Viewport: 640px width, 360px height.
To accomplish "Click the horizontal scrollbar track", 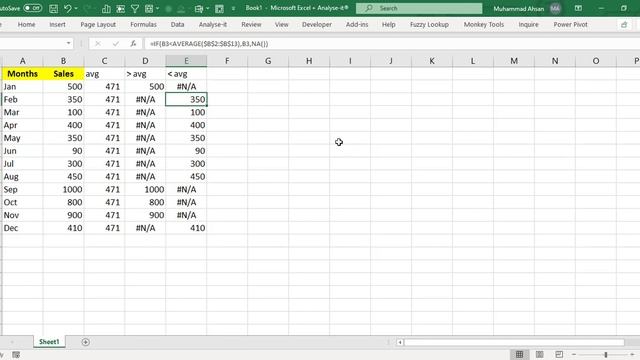I will click(514, 342).
